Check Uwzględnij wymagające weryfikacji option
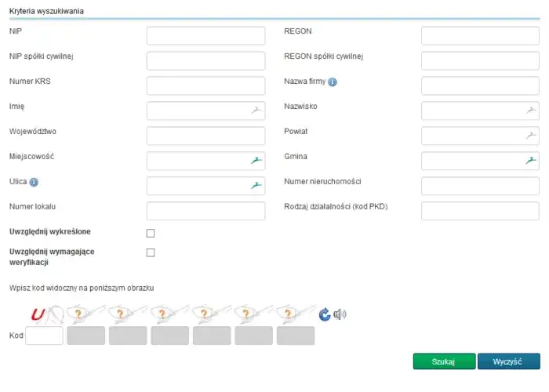Image resolution: width=549 pixels, height=392 pixels. click(151, 252)
